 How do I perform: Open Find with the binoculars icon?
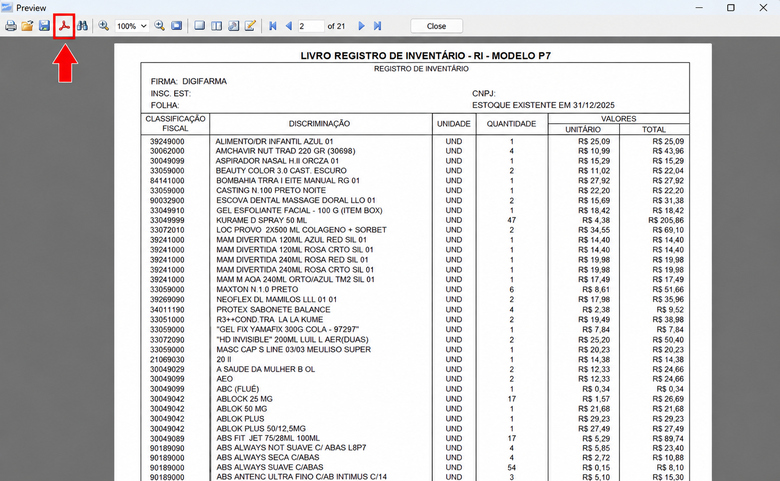(83, 26)
